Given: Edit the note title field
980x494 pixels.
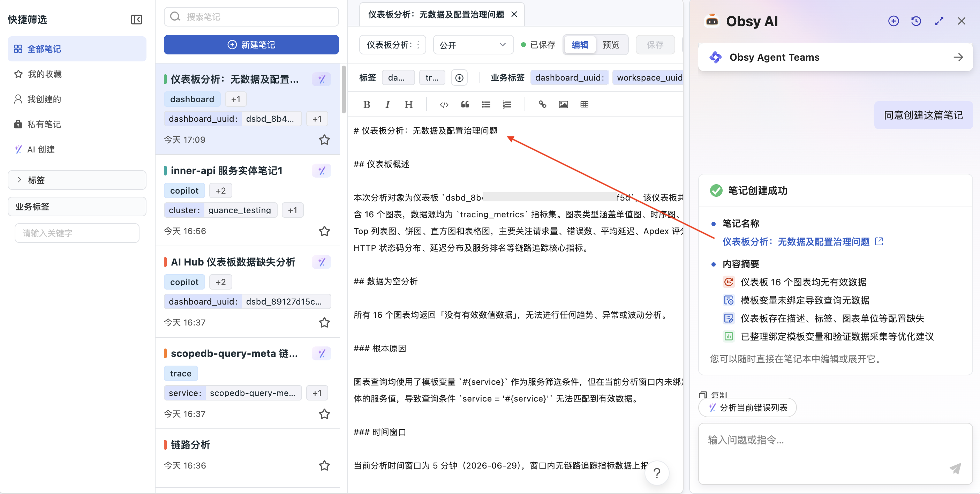Looking at the screenshot, I should [392, 45].
